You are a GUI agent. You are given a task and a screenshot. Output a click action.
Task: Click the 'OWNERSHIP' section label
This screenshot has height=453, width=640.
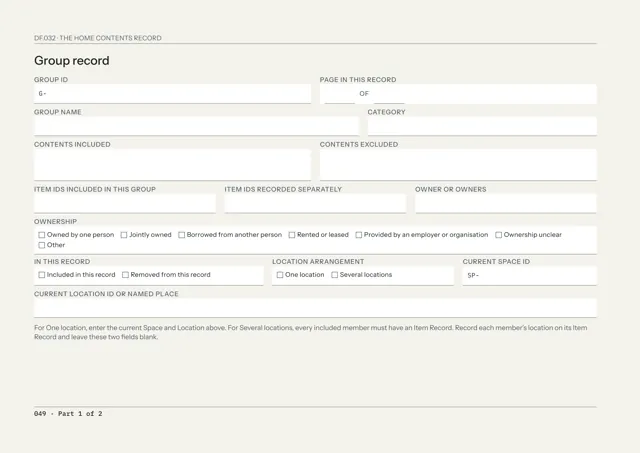[56, 222]
